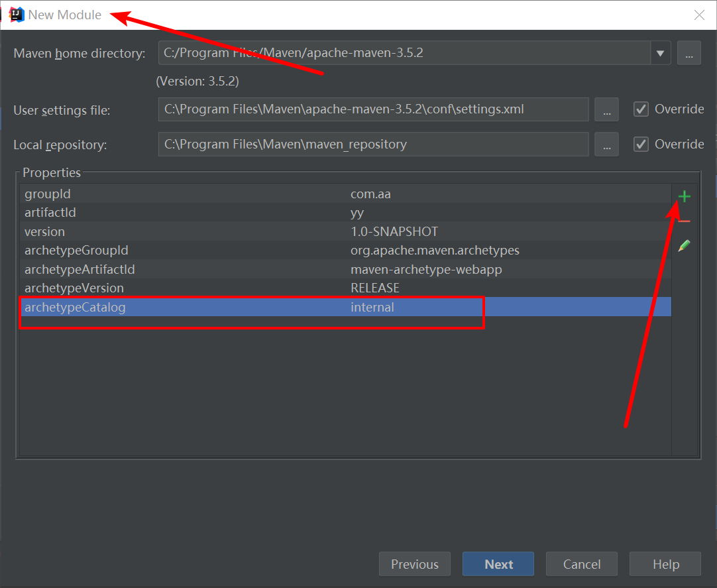Close the New Module dialog
Viewport: 717px width, 588px height.
699,15
